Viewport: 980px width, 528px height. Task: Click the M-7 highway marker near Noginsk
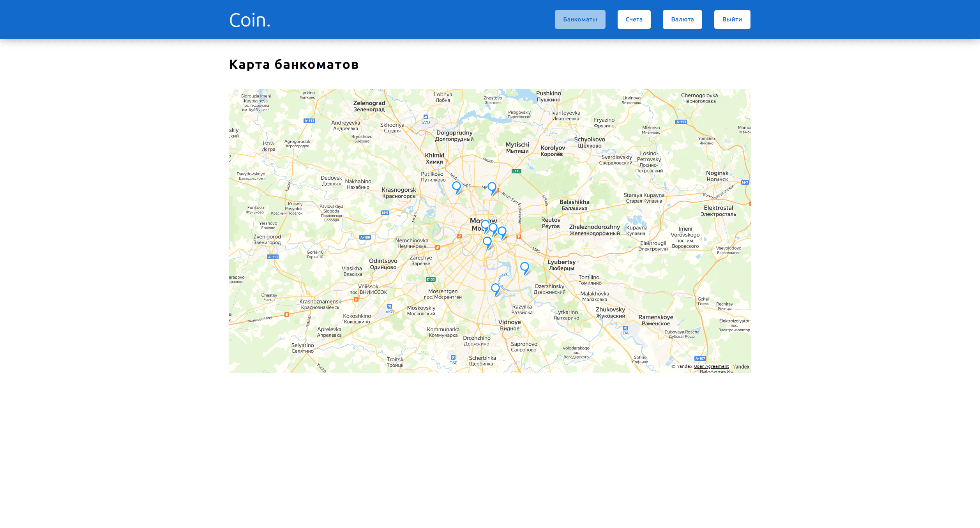[x=745, y=182]
